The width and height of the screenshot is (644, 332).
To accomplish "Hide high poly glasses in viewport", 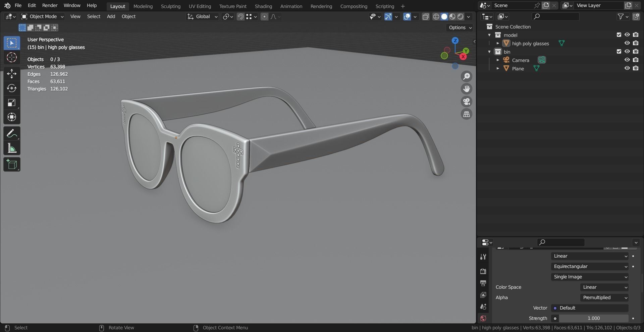I will 627,43.
